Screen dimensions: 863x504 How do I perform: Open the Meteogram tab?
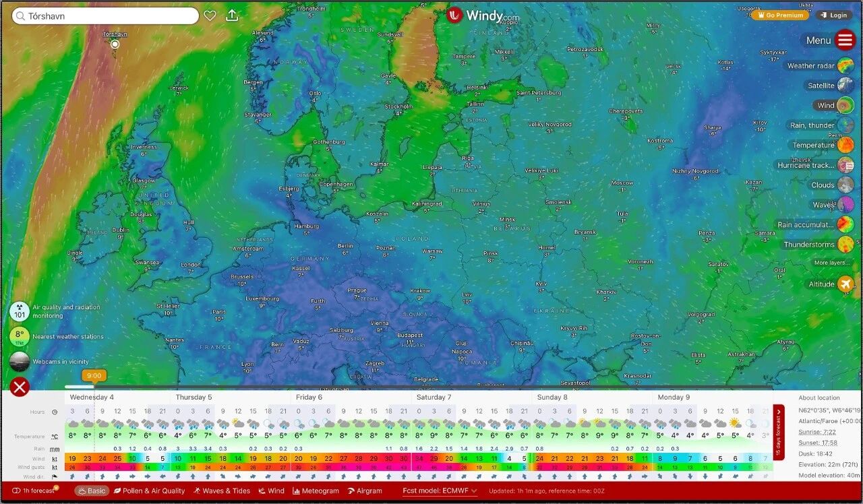[316, 491]
